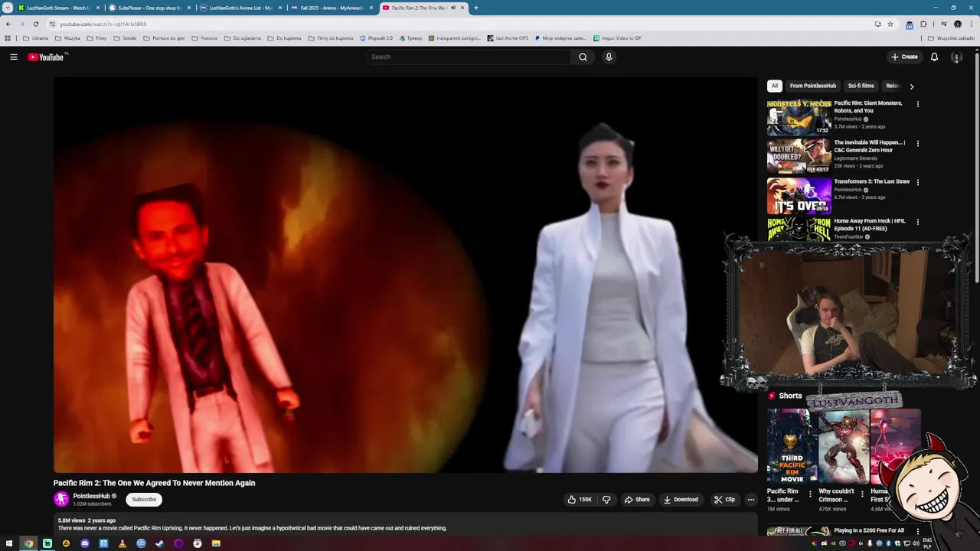Subscribe to PointlessHub
The width and height of the screenshot is (980, 551).
pyautogui.click(x=144, y=499)
